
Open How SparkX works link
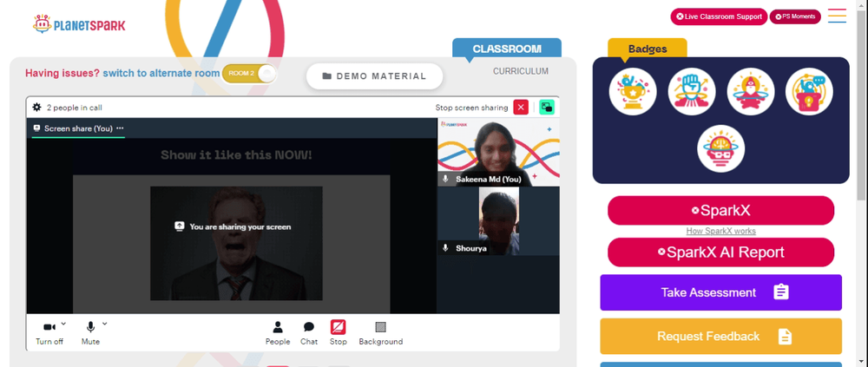[720, 232]
